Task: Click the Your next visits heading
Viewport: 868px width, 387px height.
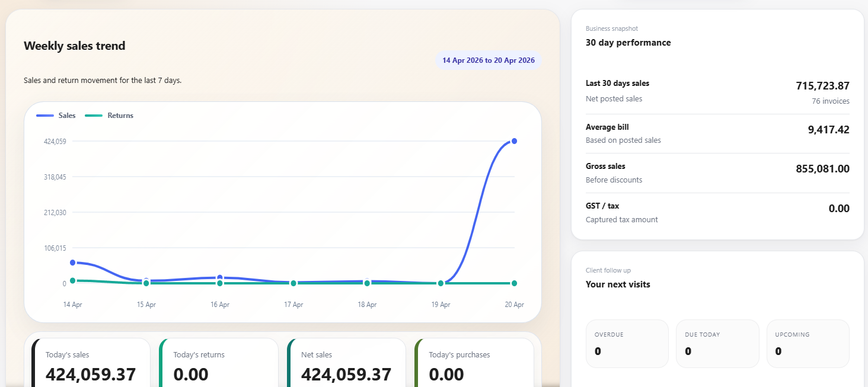Action: tap(618, 284)
